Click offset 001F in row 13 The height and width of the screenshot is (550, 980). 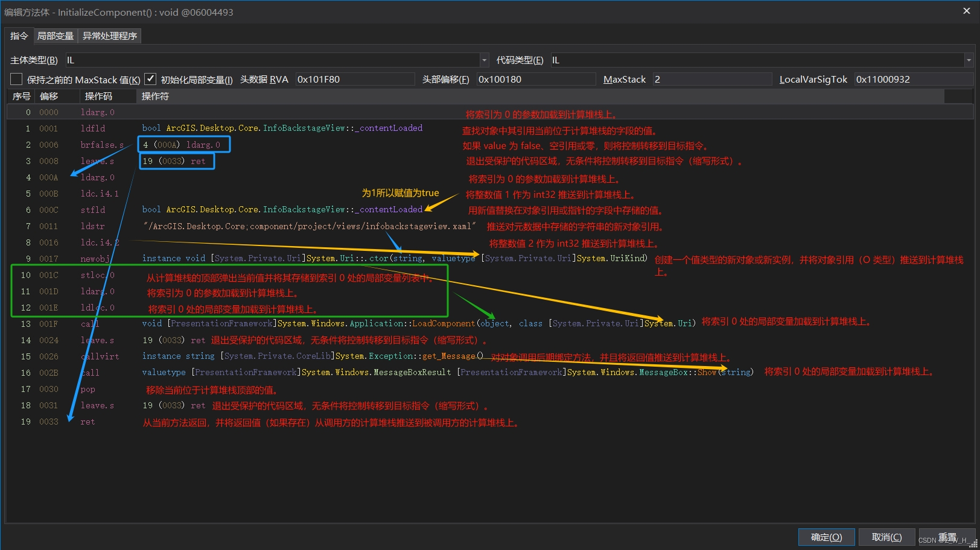pos(49,324)
